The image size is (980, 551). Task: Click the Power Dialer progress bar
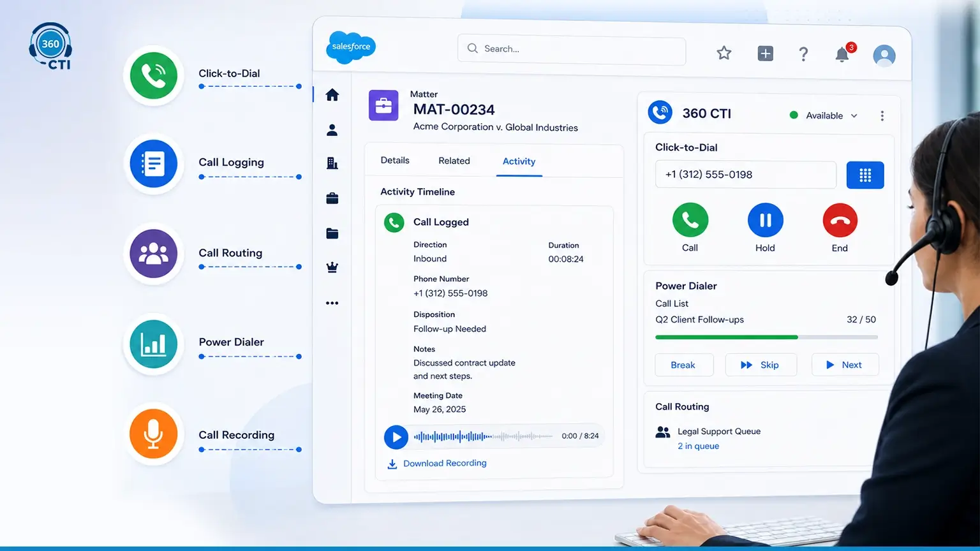coord(766,337)
